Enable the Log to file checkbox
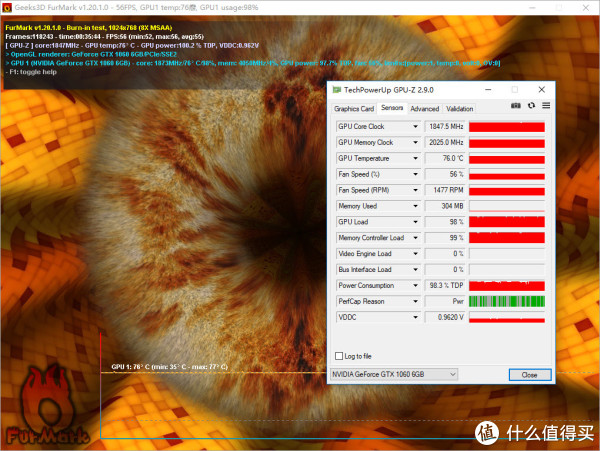The image size is (600, 451). pos(338,355)
